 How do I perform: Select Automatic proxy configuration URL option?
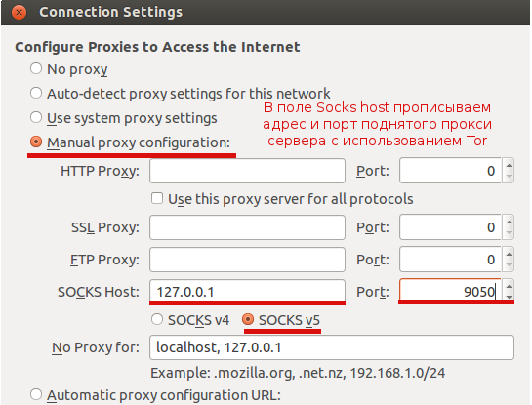pyautogui.click(x=36, y=395)
